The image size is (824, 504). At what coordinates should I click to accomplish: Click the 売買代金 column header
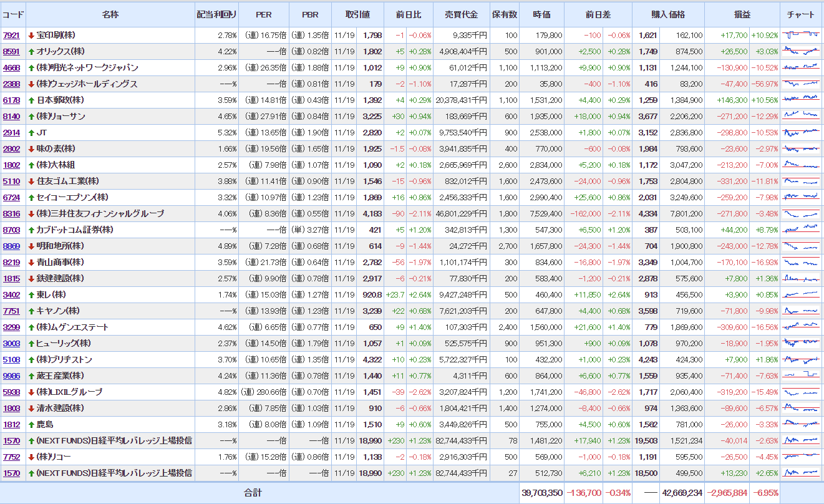pyautogui.click(x=460, y=14)
